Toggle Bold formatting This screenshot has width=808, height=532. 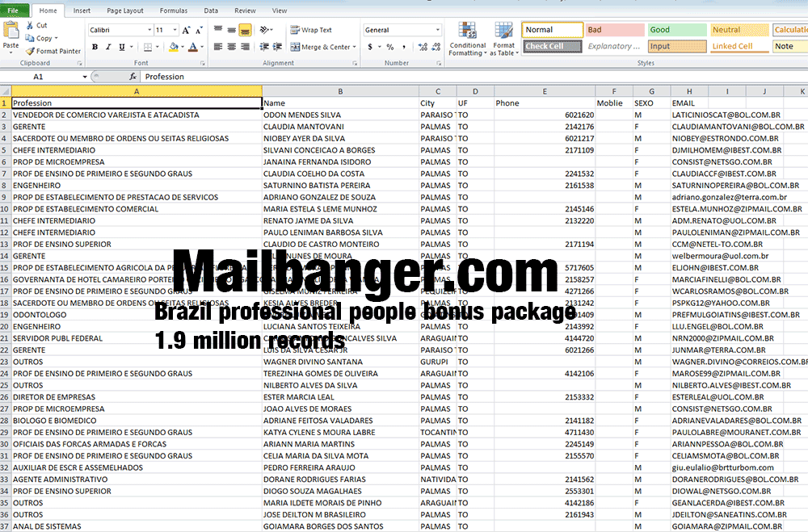[95, 47]
